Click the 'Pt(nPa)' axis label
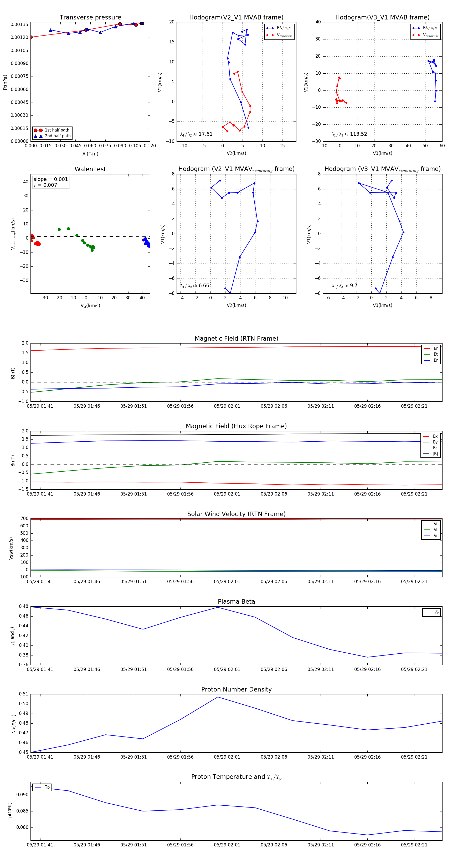The width and height of the screenshot is (473, 868). pyautogui.click(x=5, y=82)
